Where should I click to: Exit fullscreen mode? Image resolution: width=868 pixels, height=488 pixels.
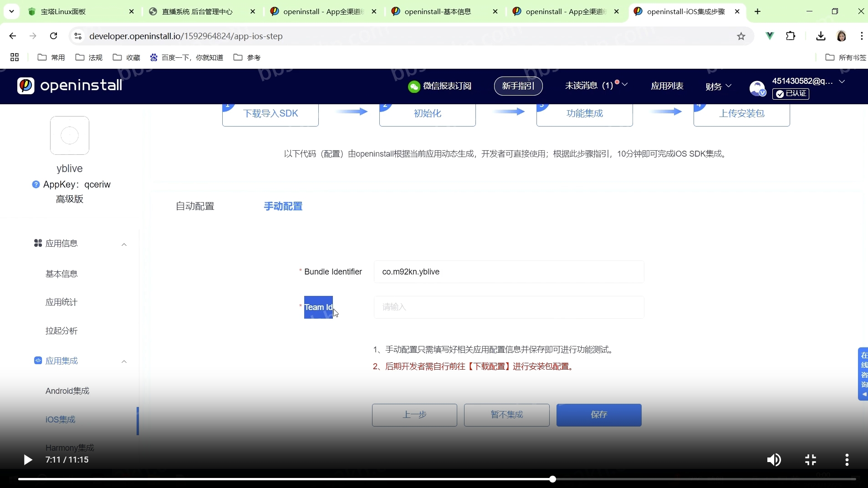tap(811, 460)
